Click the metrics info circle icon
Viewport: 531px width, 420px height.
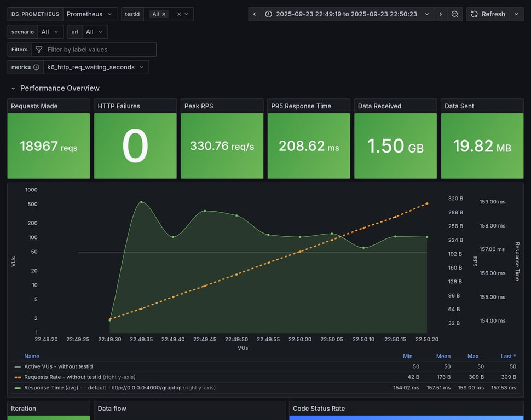(36, 67)
